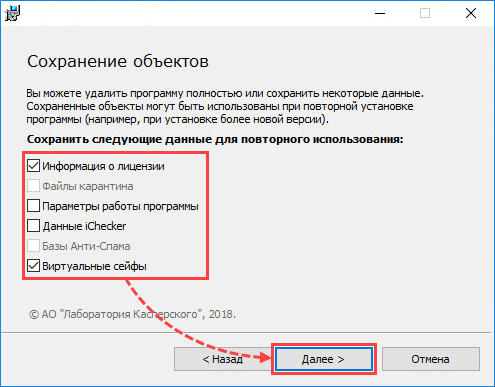
Task: Uncheck Информация о лицензии checkbox
Action: [33, 166]
